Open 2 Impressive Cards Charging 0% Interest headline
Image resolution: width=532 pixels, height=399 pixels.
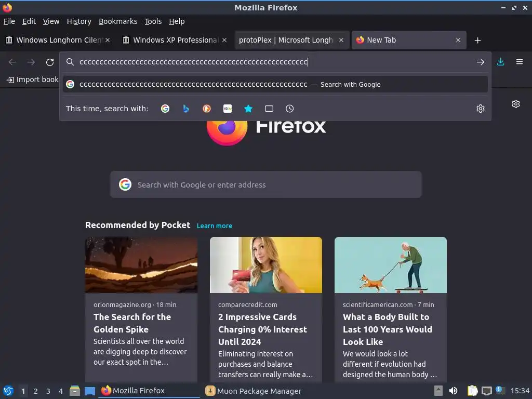(262, 329)
